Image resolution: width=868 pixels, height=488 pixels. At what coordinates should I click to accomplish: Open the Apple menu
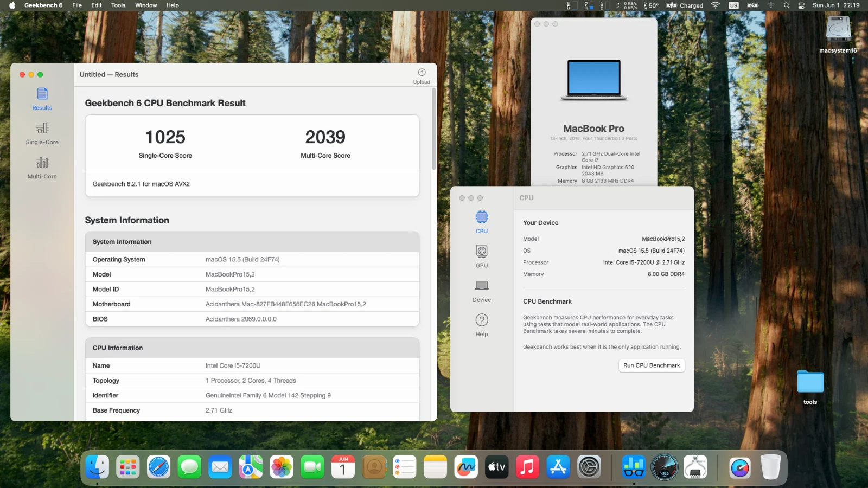[12, 5]
